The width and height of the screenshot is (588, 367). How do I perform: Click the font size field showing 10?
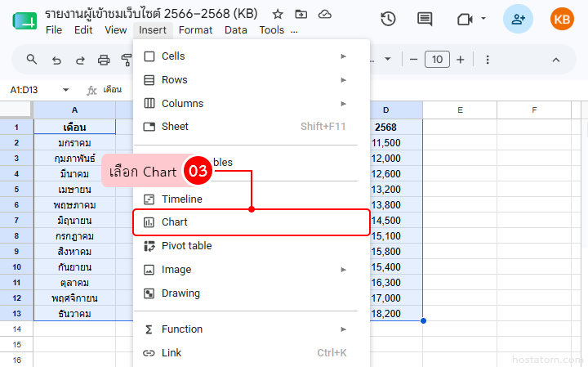coord(437,60)
